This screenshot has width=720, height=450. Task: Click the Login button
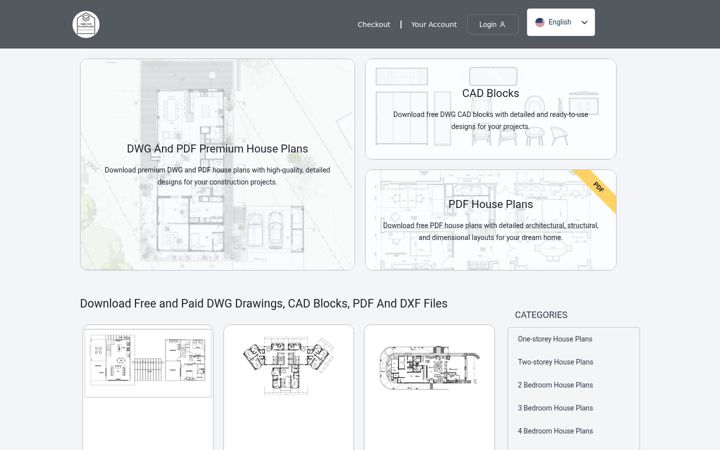pos(493,24)
